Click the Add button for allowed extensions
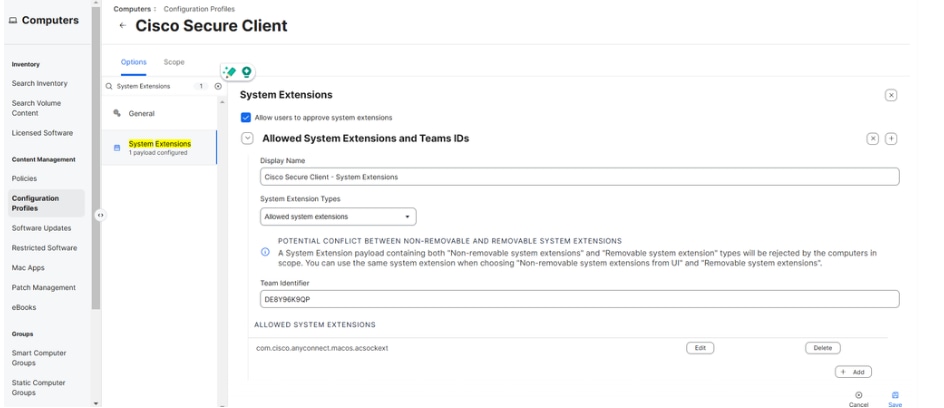The height and width of the screenshot is (408, 944). tap(853, 371)
